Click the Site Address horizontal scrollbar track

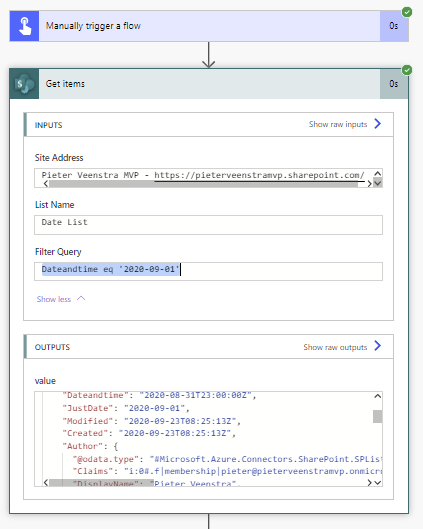203,184
